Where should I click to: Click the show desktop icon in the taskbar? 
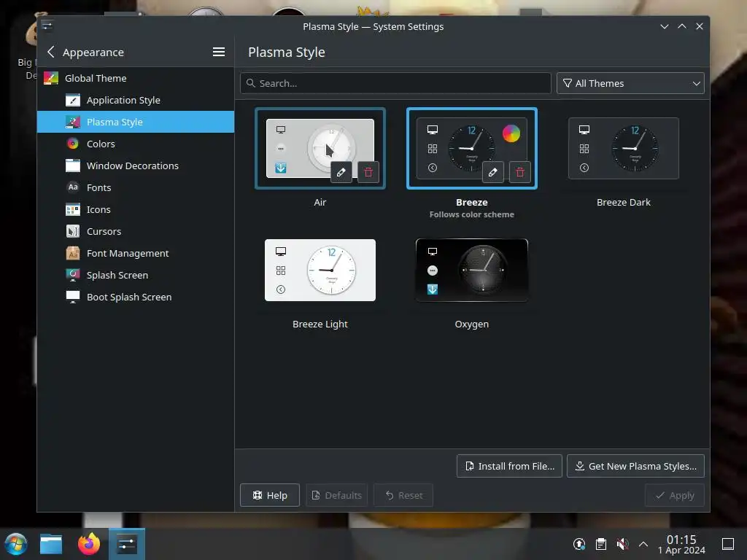728,544
